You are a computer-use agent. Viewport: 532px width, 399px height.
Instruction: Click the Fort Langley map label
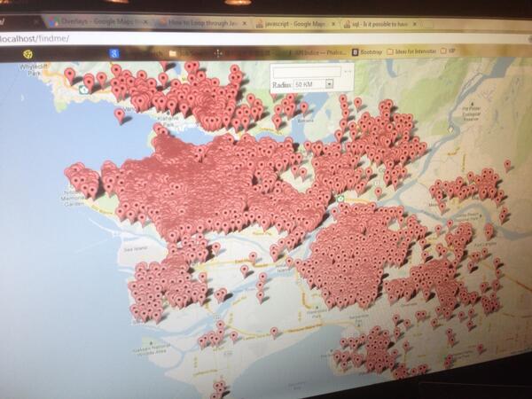485,244
